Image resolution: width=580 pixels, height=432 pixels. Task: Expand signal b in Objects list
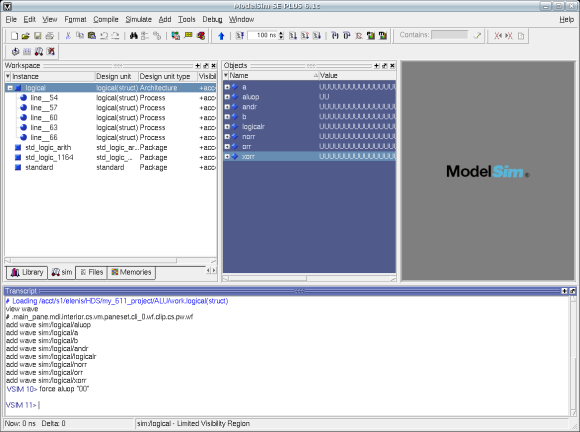tap(227, 117)
